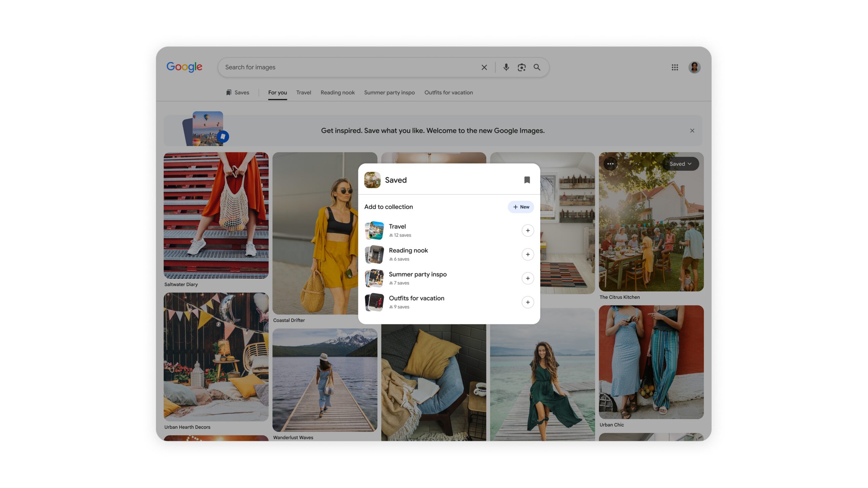This screenshot has width=868, height=488.
Task: Click the Summer party inspo name in popup
Action: point(417,274)
